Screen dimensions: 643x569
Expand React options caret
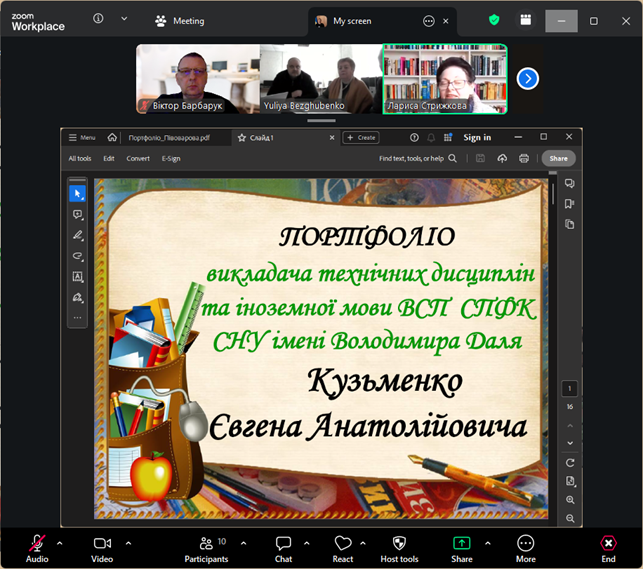(x=363, y=543)
